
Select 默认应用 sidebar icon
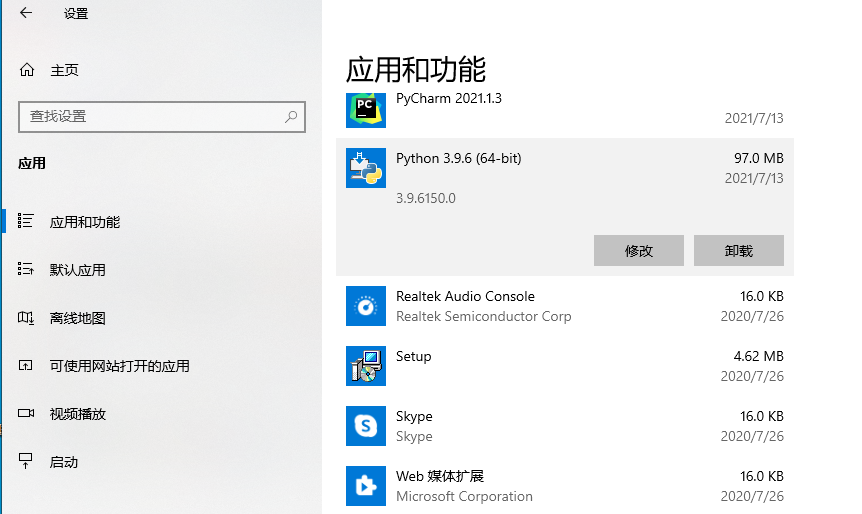coord(26,269)
